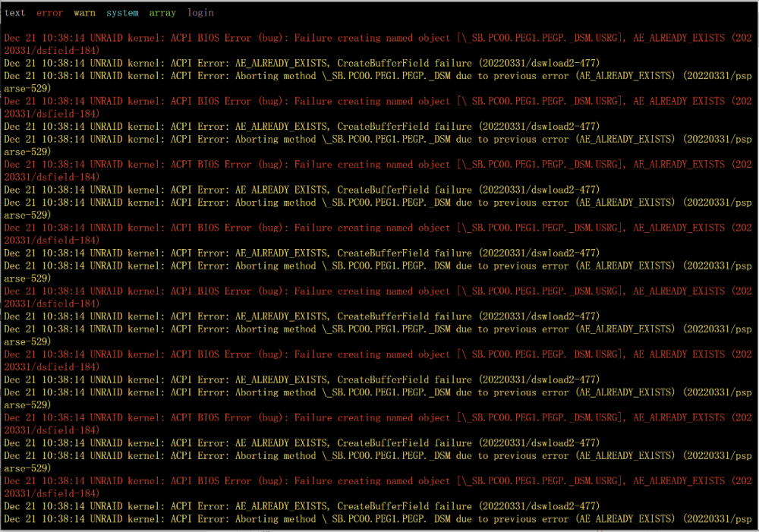Toggle the "system" log filter label
The width and height of the screenshot is (759, 532).
[x=122, y=13]
